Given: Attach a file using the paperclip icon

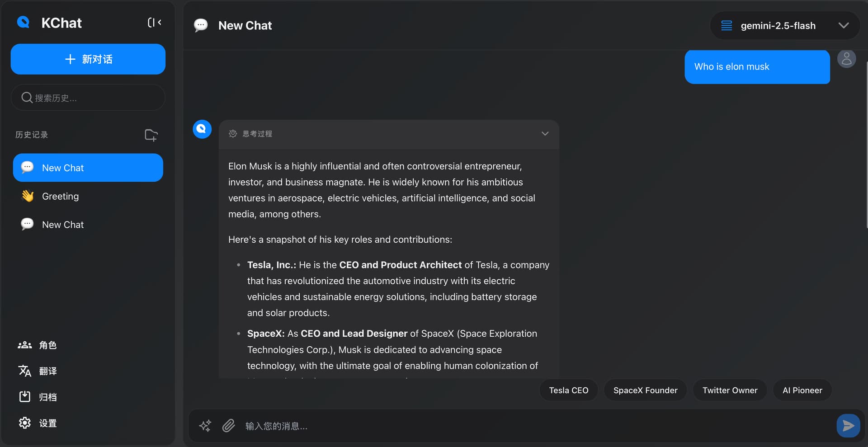Looking at the screenshot, I should (228, 426).
